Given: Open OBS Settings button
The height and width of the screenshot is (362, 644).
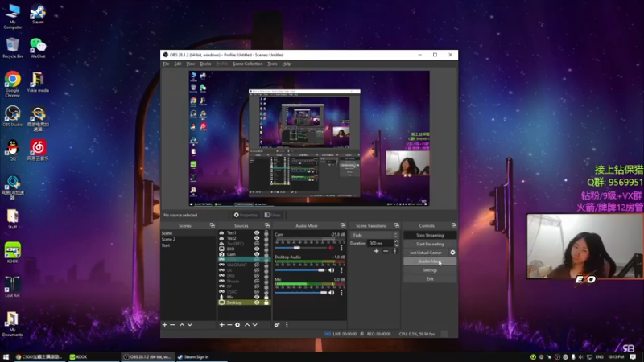Looking at the screenshot, I should click(430, 270).
